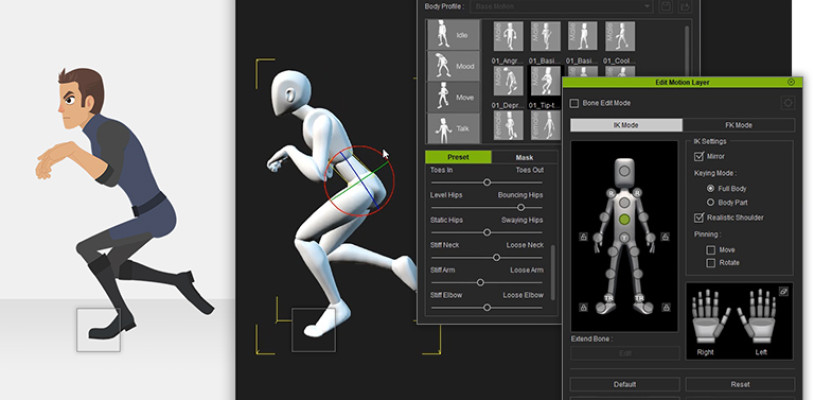Expand the hand panel with corner icon
814x400 pixels.
click(x=785, y=290)
